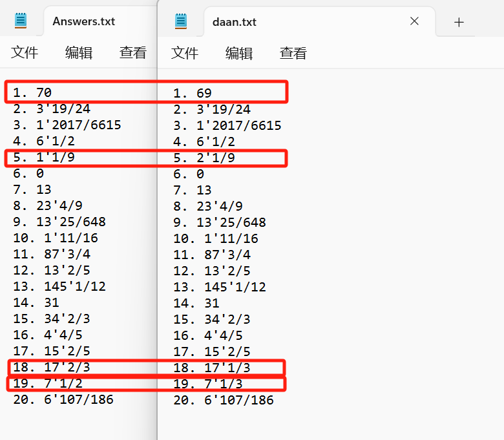Click line '4. 6'1/2' in daan.txt
Image resolution: width=504 pixels, height=440 pixels.
(x=204, y=141)
